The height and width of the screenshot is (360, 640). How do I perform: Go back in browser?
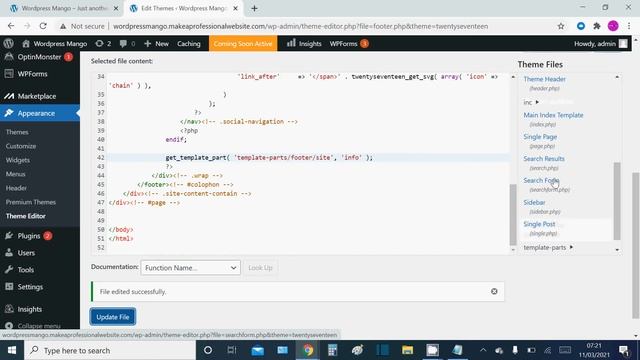point(11,26)
